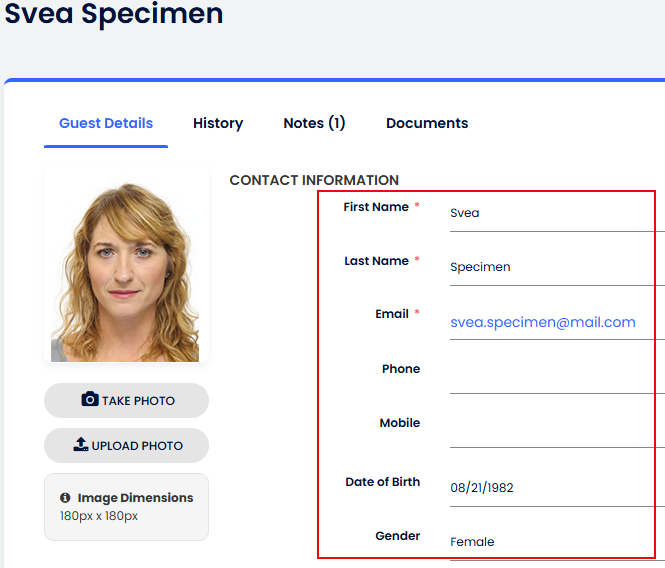Click the Svea Specimen page title

(114, 14)
